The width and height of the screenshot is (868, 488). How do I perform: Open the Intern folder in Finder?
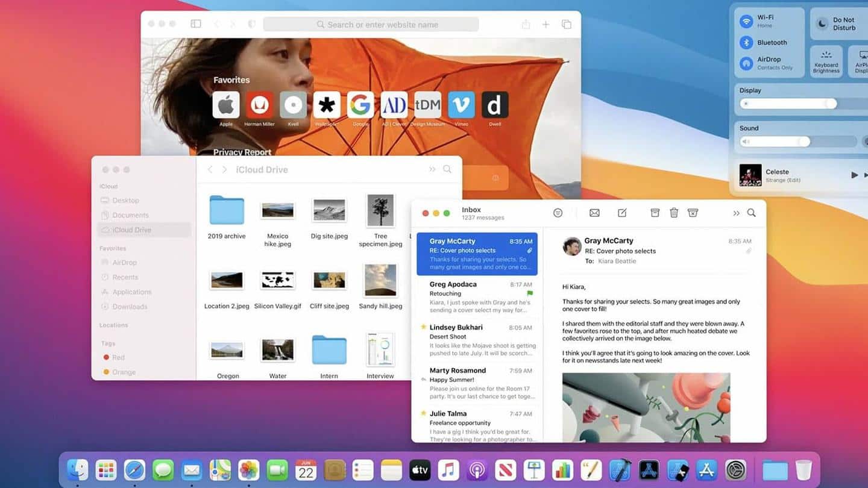pos(329,350)
